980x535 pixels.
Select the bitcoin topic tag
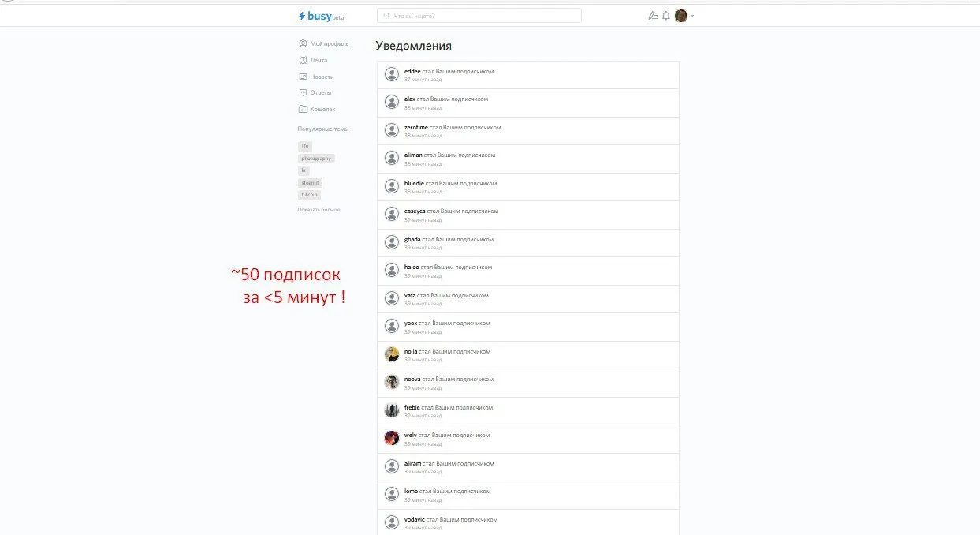tap(309, 195)
